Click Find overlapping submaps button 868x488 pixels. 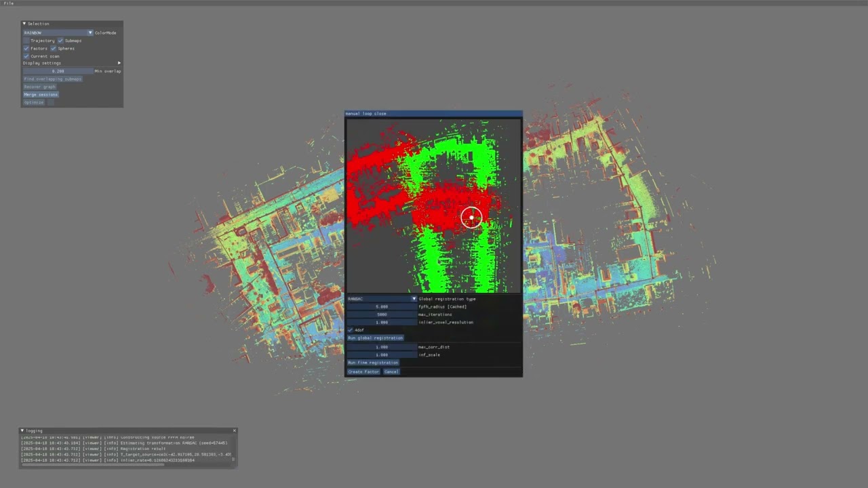tap(53, 79)
